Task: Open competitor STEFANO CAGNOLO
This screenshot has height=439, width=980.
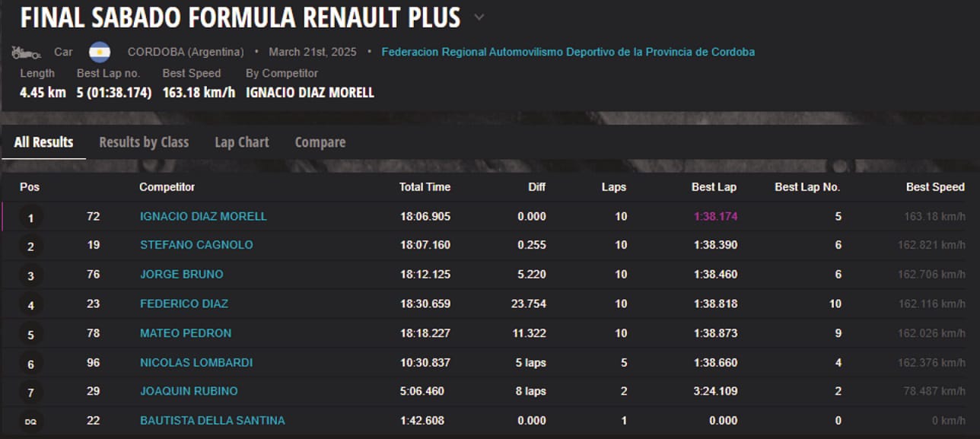Action: (x=196, y=245)
